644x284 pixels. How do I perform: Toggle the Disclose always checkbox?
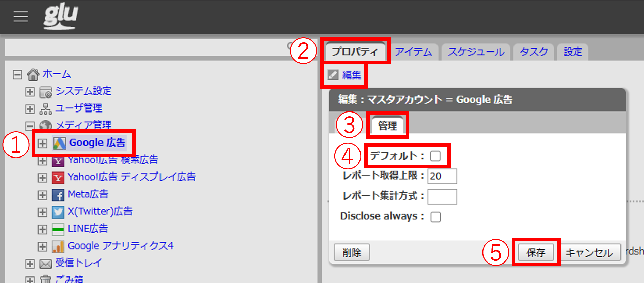(435, 217)
